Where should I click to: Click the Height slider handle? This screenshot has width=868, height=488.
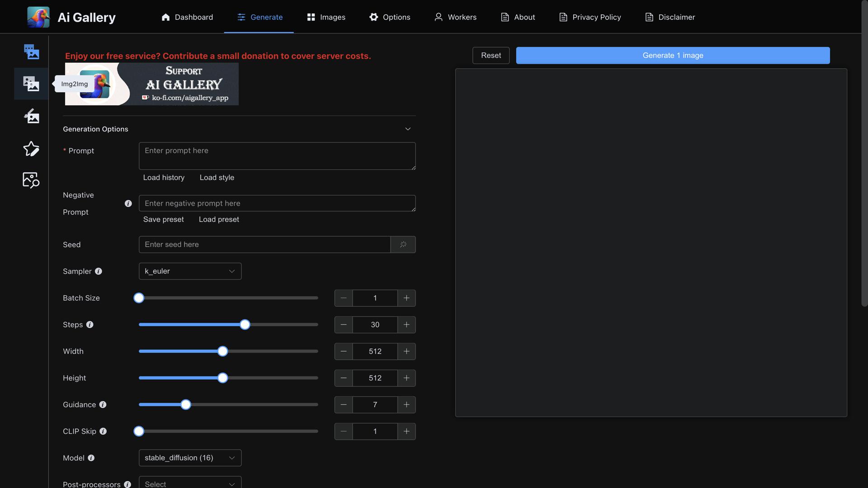[222, 378]
